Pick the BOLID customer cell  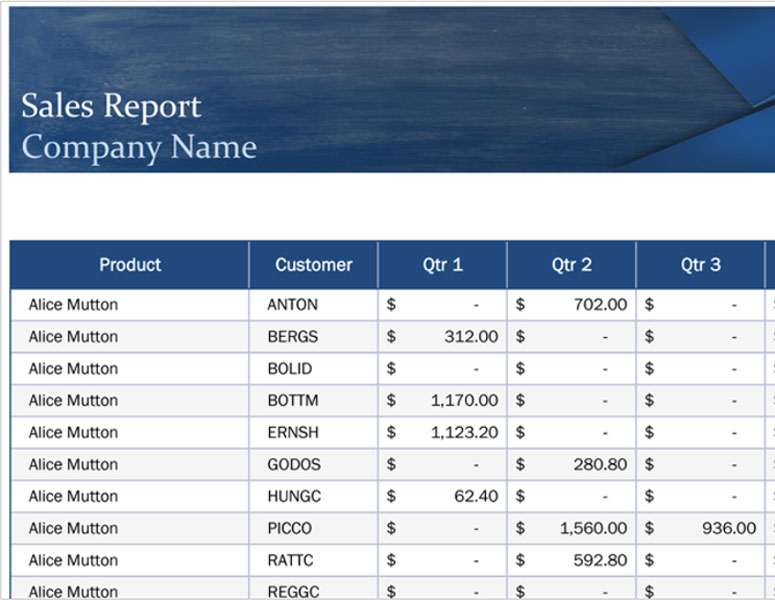click(x=290, y=369)
